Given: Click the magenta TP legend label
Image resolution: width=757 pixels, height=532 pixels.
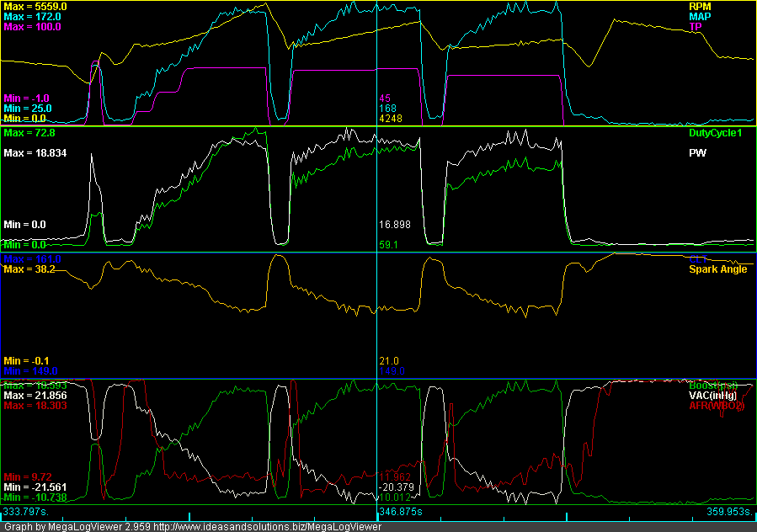Looking at the screenshot, I should [696, 26].
